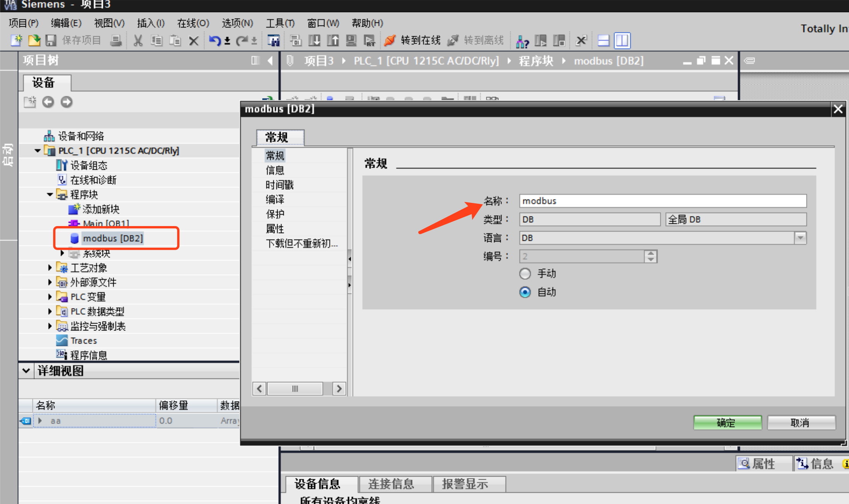This screenshot has height=504, width=849.
Task: Click the 确定 confirm button
Action: (x=727, y=422)
